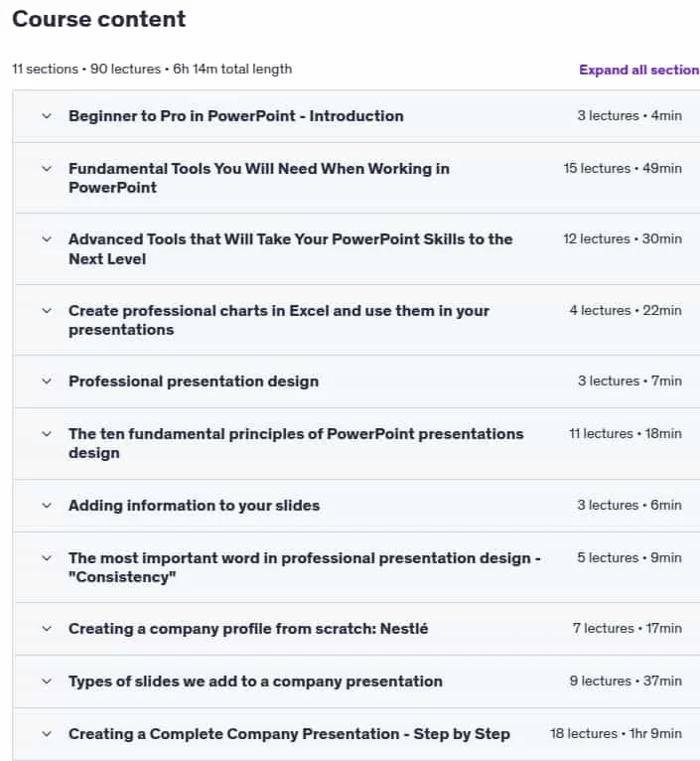Click the Expand all sections link
The image size is (700, 761).
638,70
